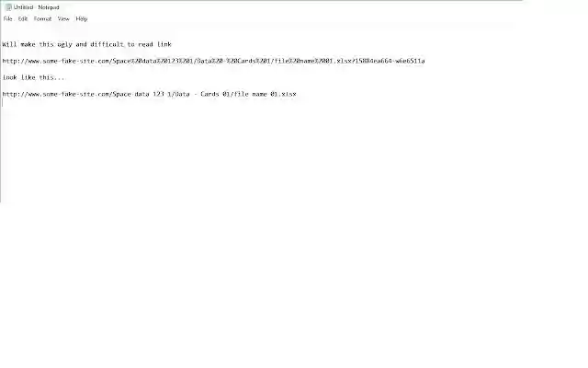Click the clean URL ending "file name 01.xlsx"
The height and width of the screenshot is (368, 588).
tap(149, 94)
